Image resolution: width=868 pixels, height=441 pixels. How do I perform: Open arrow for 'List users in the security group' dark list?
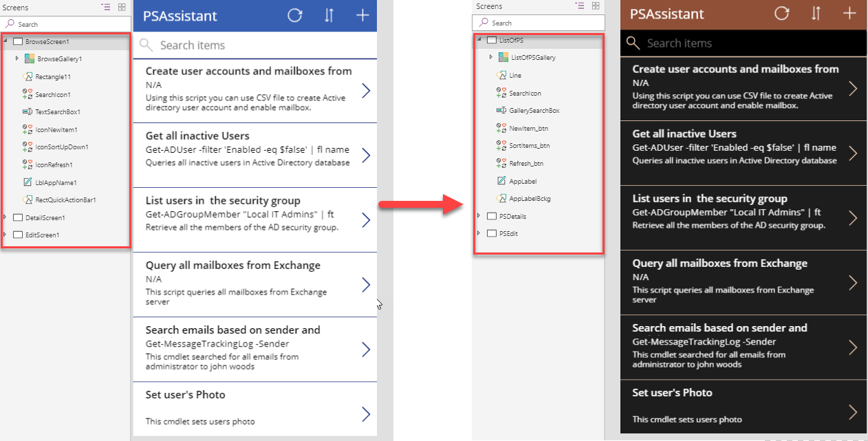coord(853,218)
